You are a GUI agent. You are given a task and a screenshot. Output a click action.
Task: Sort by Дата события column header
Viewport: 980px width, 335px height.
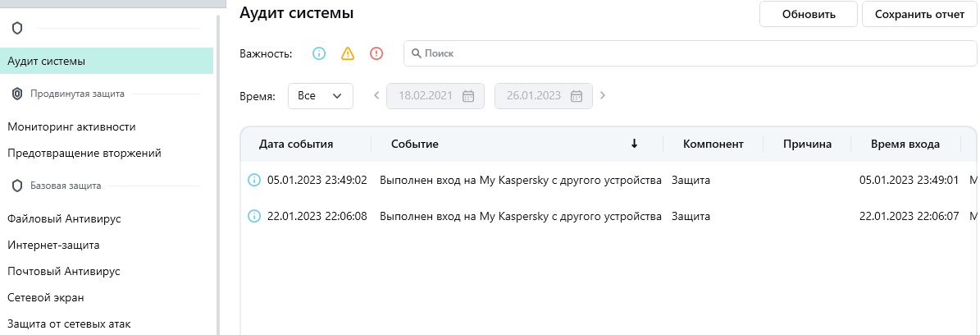296,145
